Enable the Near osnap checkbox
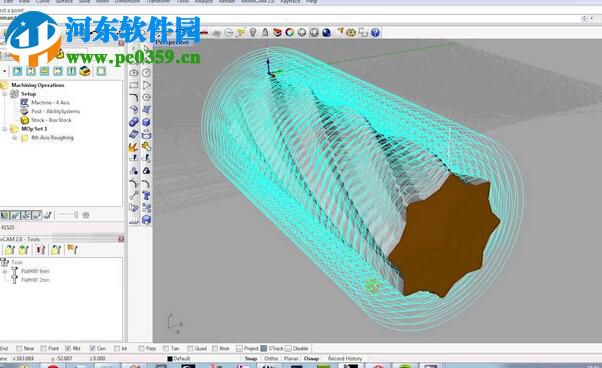The width and height of the screenshot is (602, 368). coord(19,348)
